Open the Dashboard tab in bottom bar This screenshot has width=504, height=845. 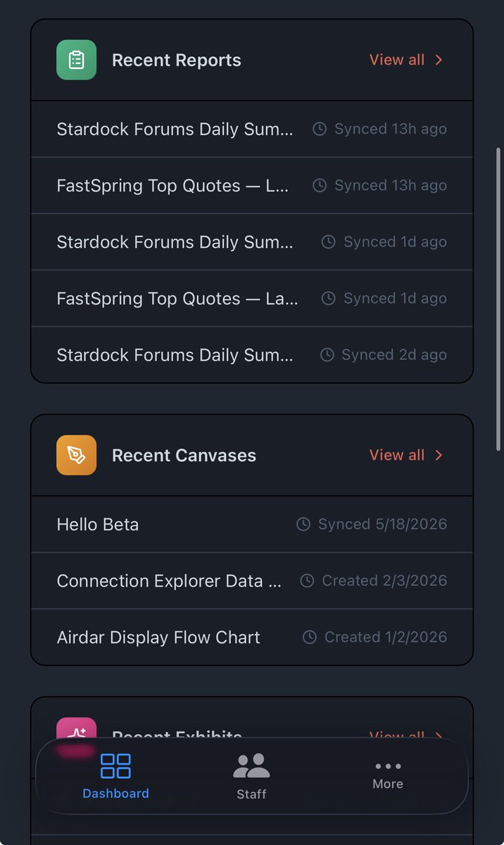[115, 776]
